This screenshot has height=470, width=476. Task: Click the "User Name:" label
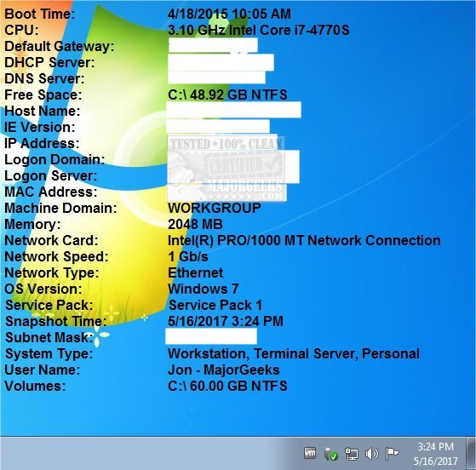click(x=43, y=370)
